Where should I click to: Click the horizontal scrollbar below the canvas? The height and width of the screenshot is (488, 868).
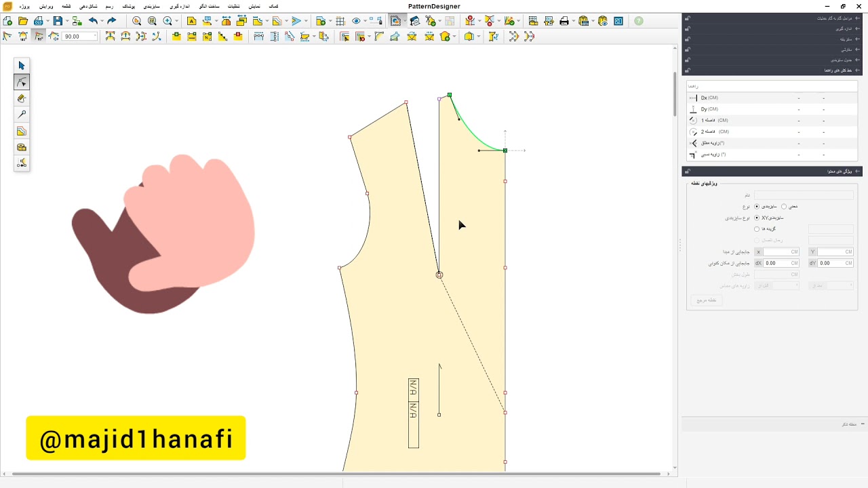pos(336,474)
